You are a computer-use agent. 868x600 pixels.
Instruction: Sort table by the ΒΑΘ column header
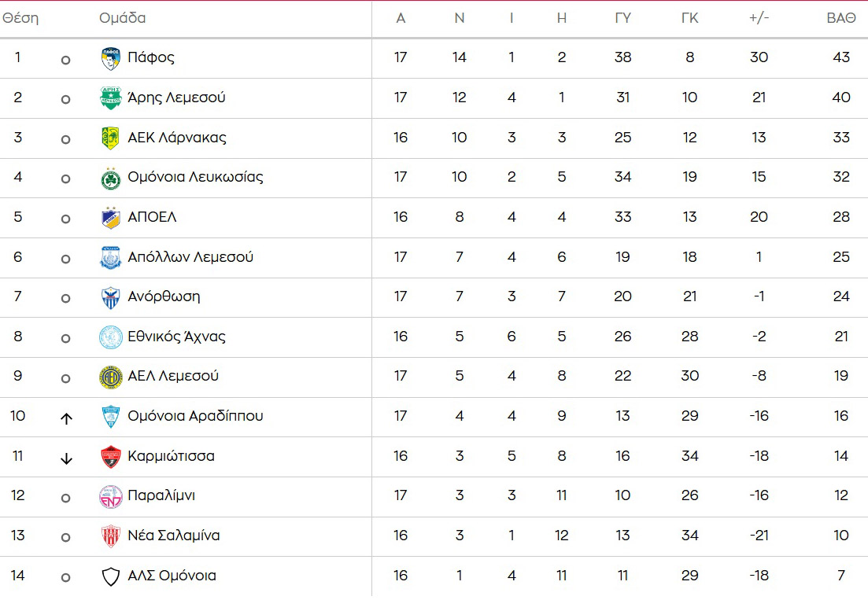840,19
